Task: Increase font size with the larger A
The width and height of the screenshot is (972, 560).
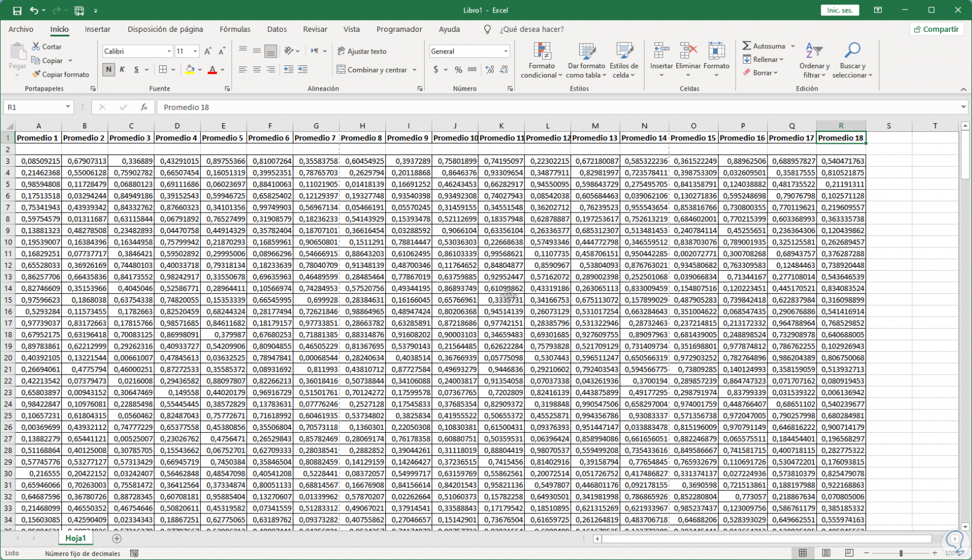Action: (208, 52)
